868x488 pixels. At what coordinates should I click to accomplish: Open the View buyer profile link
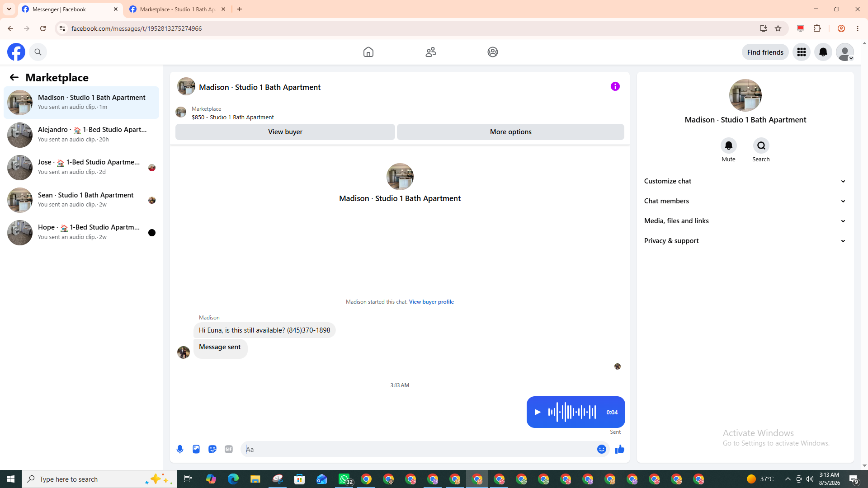pos(431,302)
